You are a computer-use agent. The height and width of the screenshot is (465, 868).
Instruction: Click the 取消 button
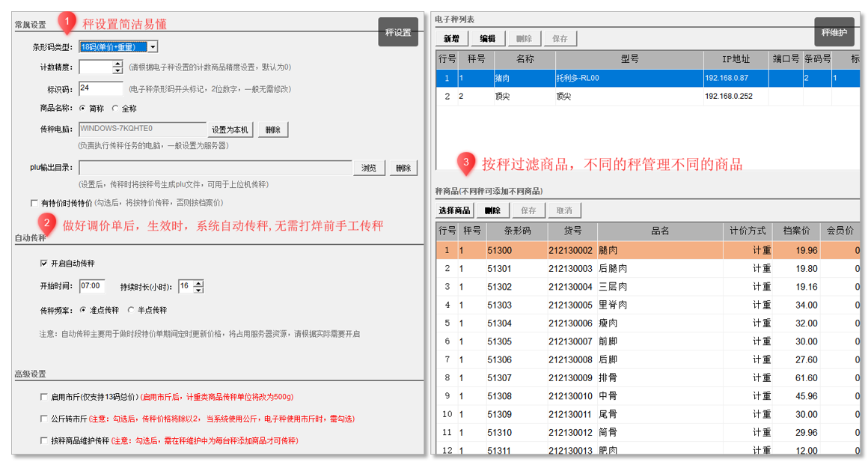[565, 210]
